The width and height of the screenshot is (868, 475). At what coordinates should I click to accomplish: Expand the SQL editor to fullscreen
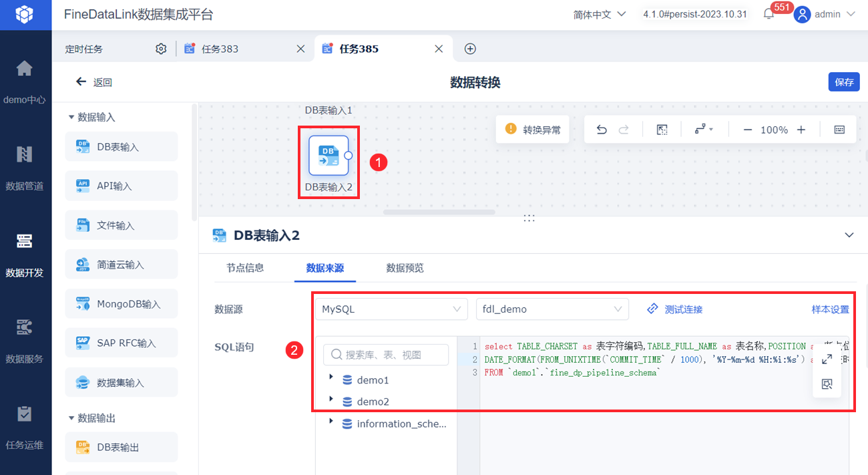click(827, 359)
